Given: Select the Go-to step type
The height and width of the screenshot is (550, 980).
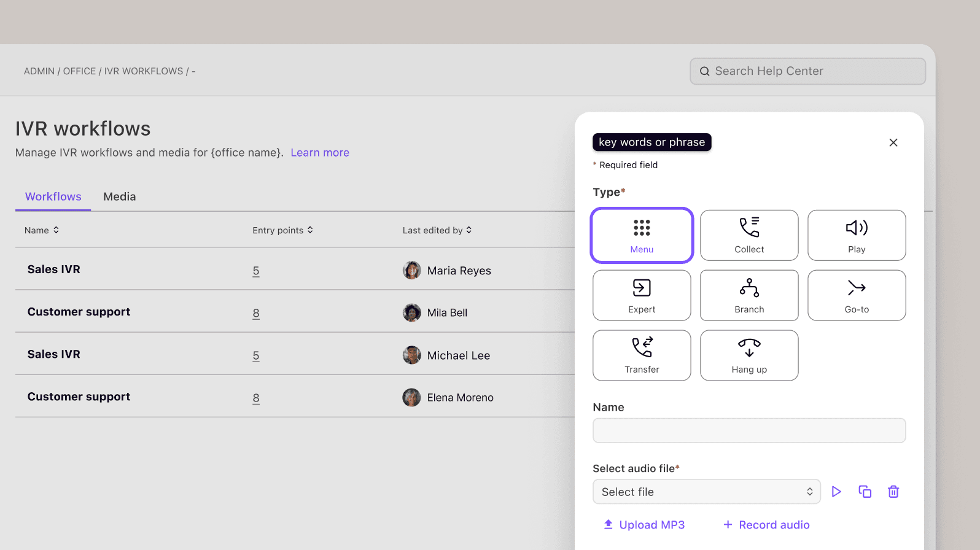Looking at the screenshot, I should [x=857, y=295].
